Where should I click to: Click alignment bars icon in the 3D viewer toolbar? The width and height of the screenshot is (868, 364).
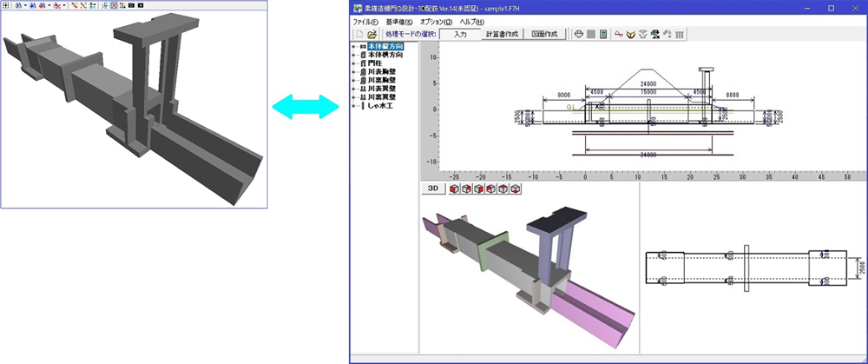coord(93,5)
